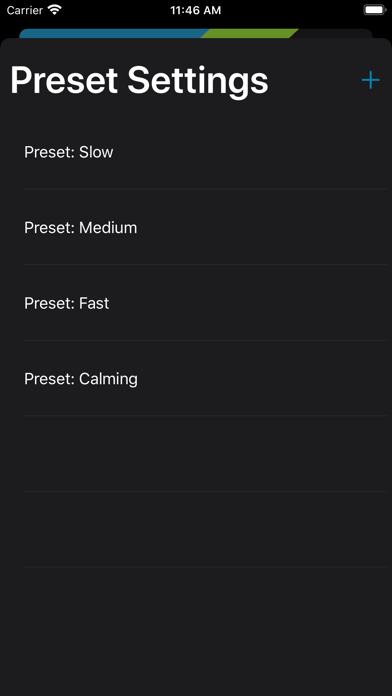The width and height of the screenshot is (392, 696).
Task: Click the word Settings in large title
Action: coord(198,82)
